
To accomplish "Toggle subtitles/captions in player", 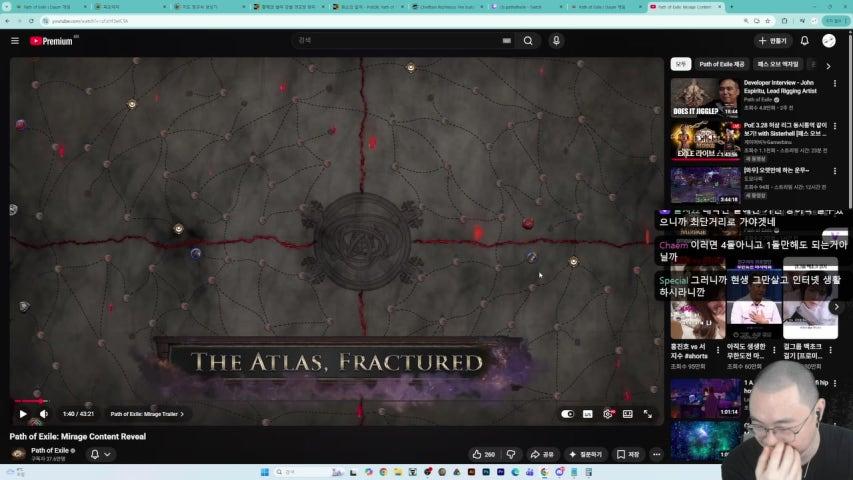I will click(588, 414).
